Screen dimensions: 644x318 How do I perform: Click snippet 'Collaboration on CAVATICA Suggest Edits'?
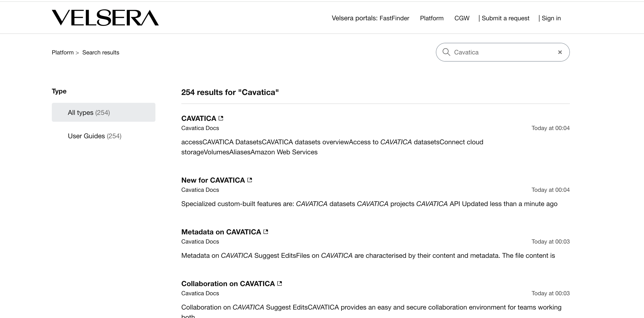click(x=371, y=311)
